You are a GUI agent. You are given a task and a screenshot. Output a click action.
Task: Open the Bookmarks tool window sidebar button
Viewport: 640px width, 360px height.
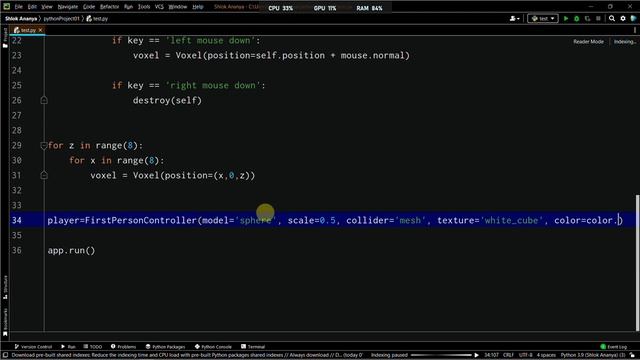tap(5, 322)
